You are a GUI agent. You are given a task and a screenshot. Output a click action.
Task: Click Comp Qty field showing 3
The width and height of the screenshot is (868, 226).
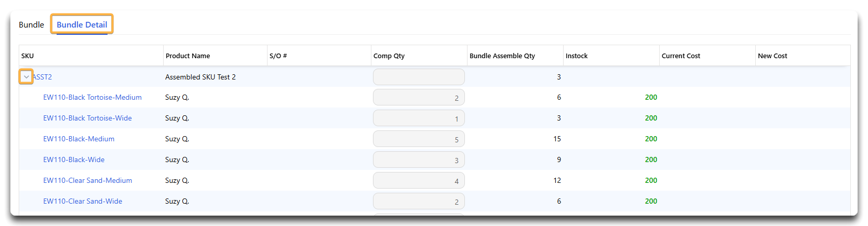[x=419, y=160]
